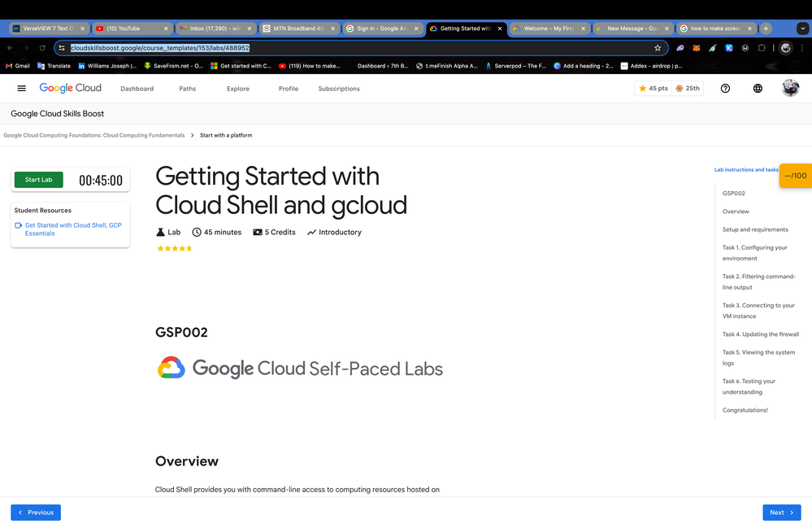Click the browser forward arrow

coord(26,48)
